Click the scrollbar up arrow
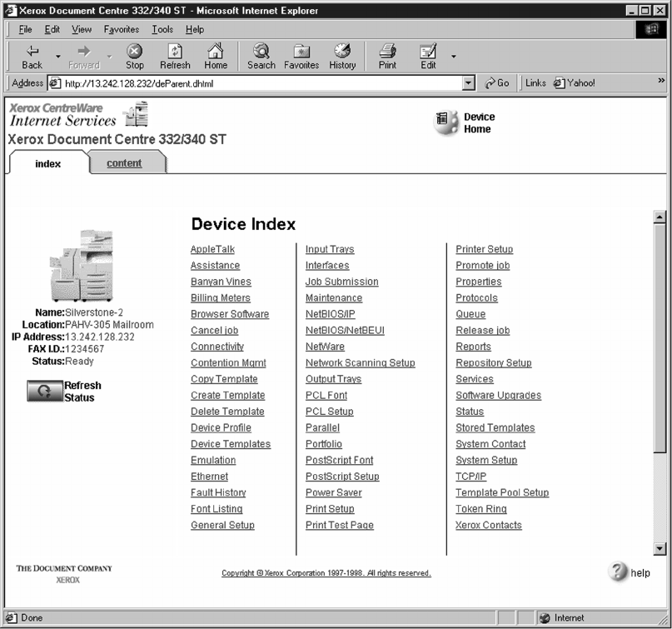 point(660,217)
